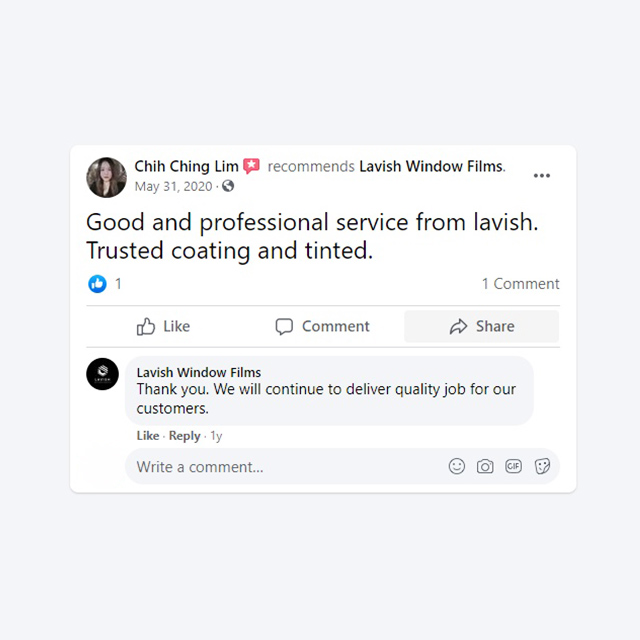Image resolution: width=640 pixels, height=640 pixels.
Task: Open the sticker picker icon
Action: click(542, 466)
